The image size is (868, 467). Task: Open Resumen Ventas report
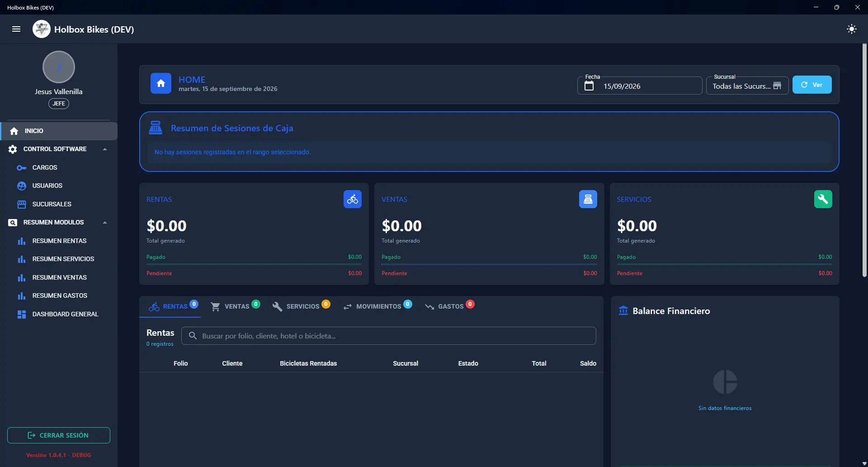click(59, 277)
